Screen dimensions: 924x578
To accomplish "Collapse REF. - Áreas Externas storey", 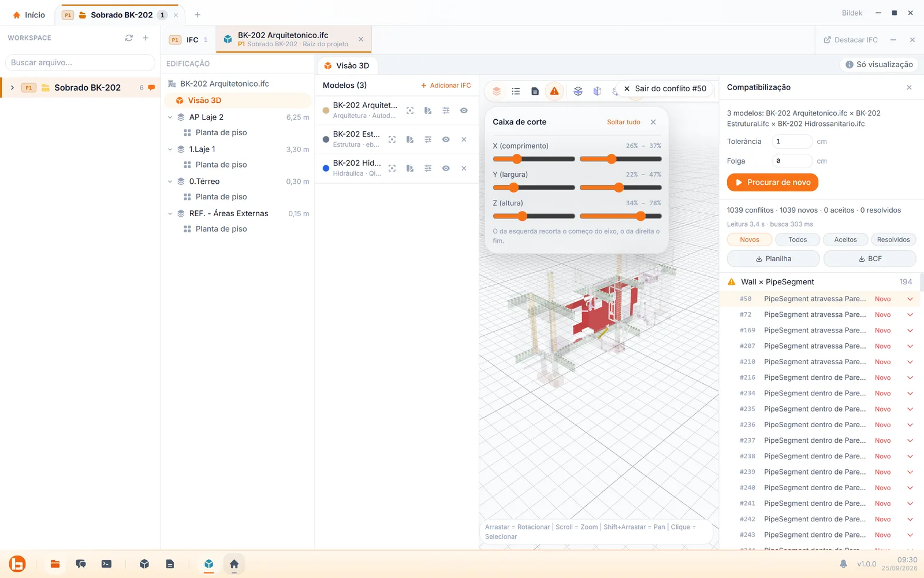I will (x=170, y=213).
